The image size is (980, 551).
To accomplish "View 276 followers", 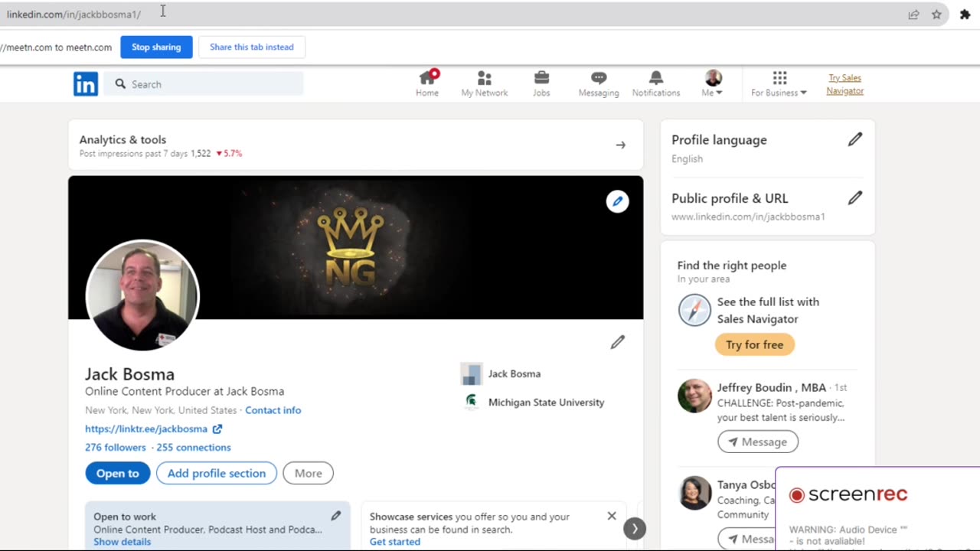I will [x=116, y=447].
